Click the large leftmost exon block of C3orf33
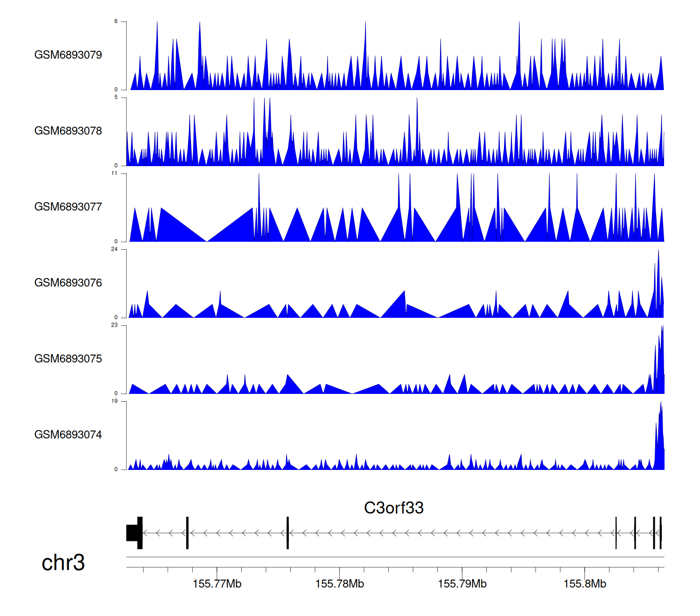The width and height of the screenshot is (700, 616). coord(134,533)
